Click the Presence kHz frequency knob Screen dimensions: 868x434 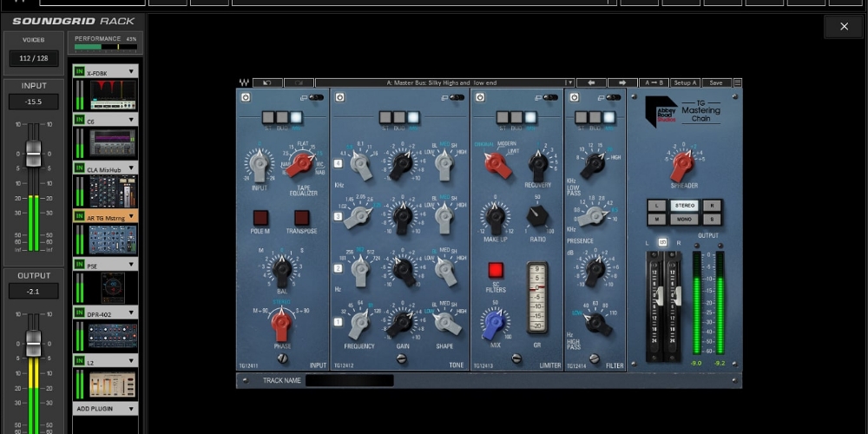coord(593,216)
